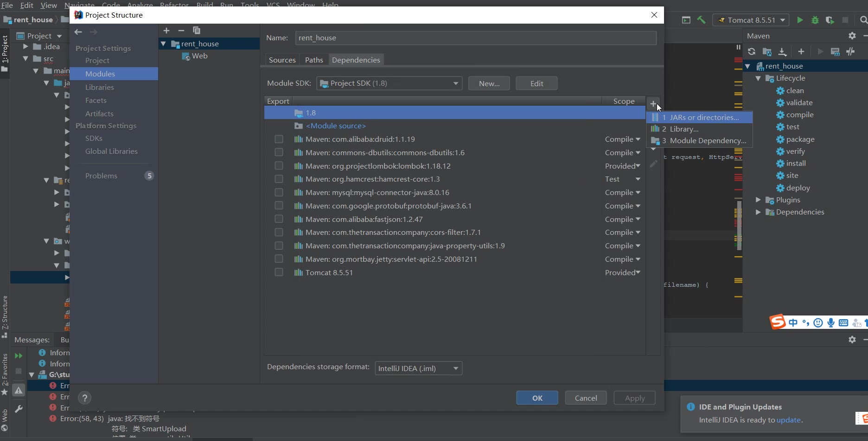Click Maven add project plus icon
The image size is (868, 441).
pyautogui.click(x=801, y=51)
